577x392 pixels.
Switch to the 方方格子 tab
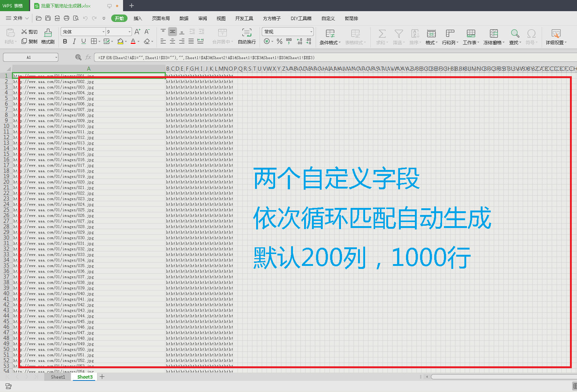point(272,18)
